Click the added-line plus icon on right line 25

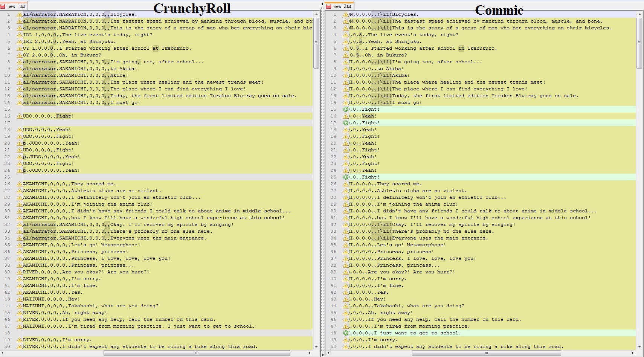coord(346,177)
